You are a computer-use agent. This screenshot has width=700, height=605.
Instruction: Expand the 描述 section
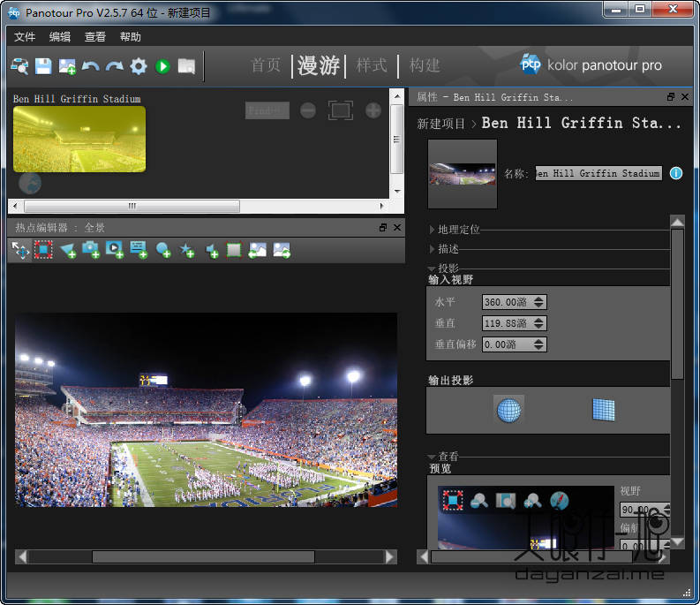click(448, 249)
